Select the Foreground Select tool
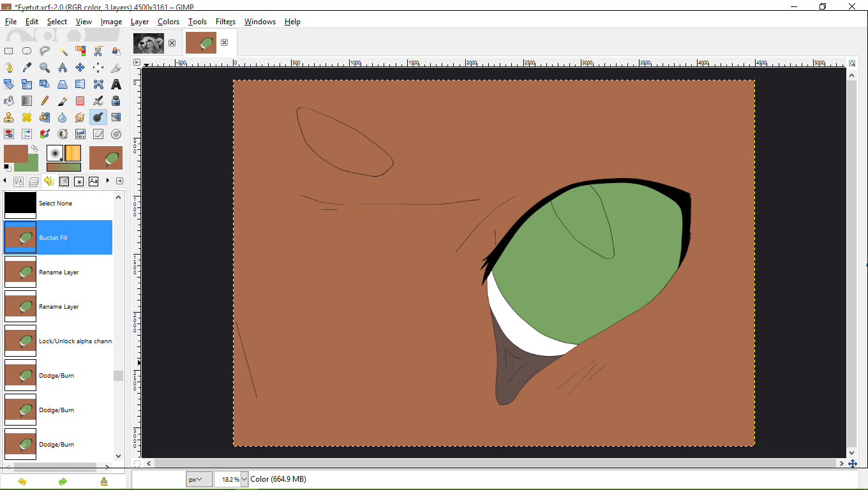 [x=116, y=51]
